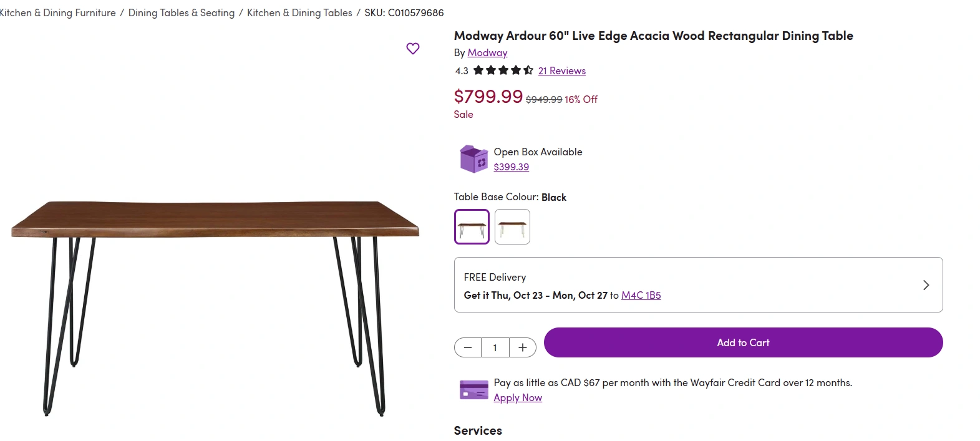The image size is (980, 441).
Task: Click the Wayfair credit card icon
Action: click(x=473, y=390)
